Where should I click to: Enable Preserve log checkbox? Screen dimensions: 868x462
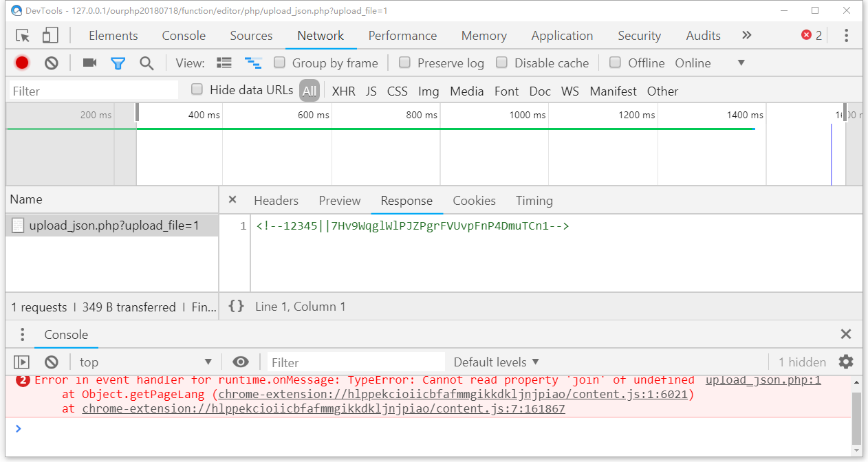pos(404,63)
